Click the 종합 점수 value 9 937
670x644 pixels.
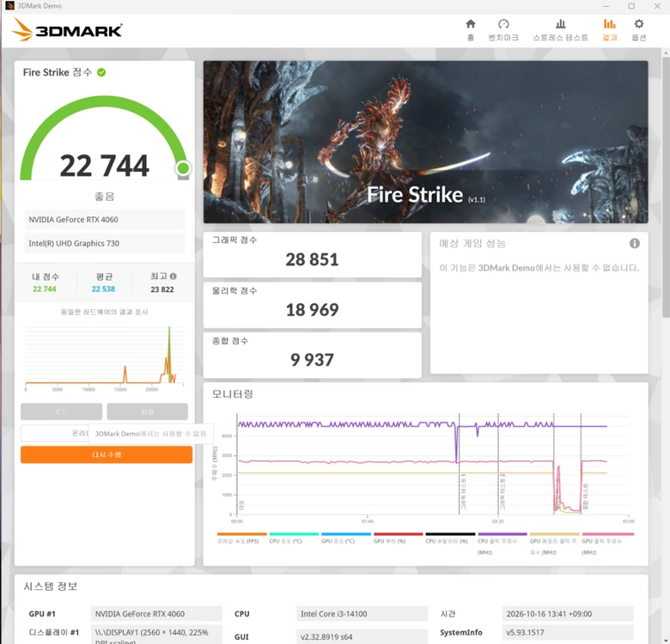click(312, 360)
